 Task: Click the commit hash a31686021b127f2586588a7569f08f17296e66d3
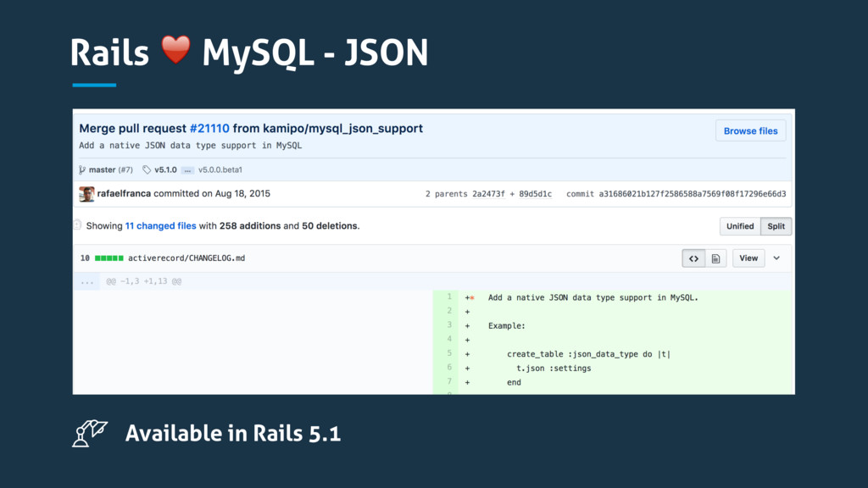(692, 194)
